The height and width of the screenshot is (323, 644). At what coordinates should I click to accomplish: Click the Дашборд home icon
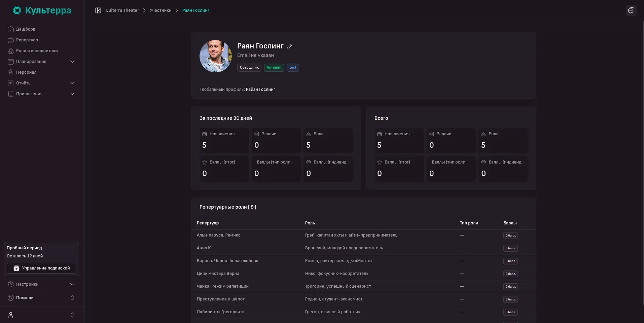[11, 29]
